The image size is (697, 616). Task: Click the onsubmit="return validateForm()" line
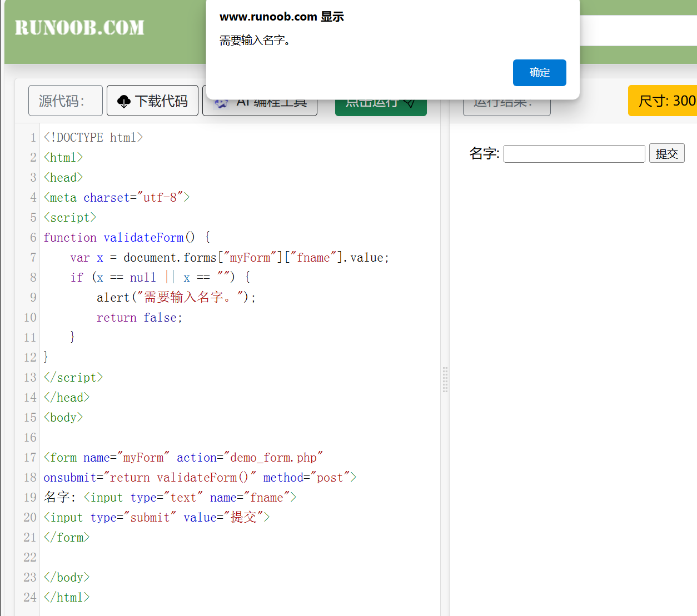pyautogui.click(x=200, y=477)
